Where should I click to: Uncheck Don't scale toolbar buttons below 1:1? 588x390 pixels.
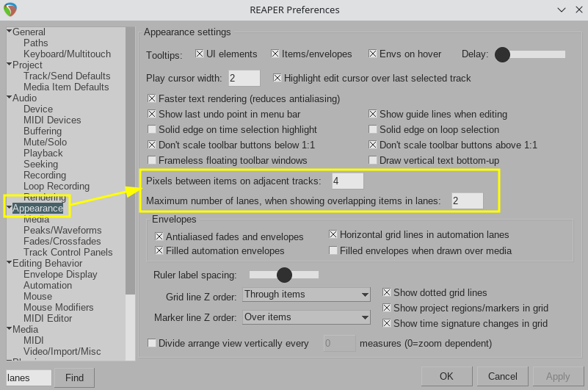152,145
